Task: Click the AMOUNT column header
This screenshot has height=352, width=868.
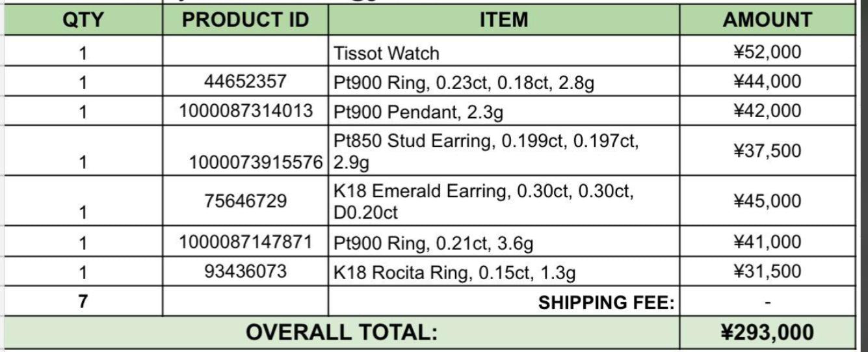Action: pyautogui.click(x=767, y=20)
